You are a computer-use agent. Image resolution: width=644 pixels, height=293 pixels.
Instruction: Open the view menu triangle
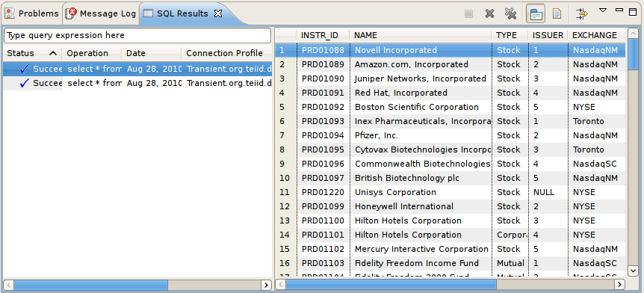pos(602,10)
